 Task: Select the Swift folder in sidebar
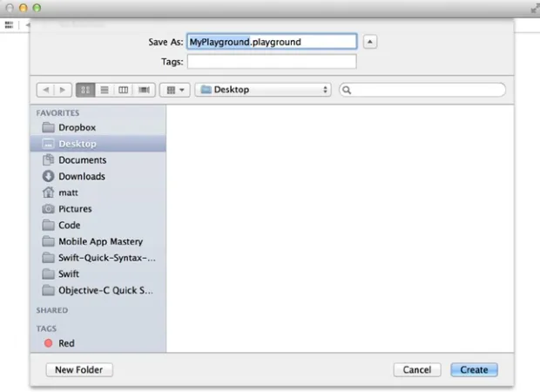point(98,274)
